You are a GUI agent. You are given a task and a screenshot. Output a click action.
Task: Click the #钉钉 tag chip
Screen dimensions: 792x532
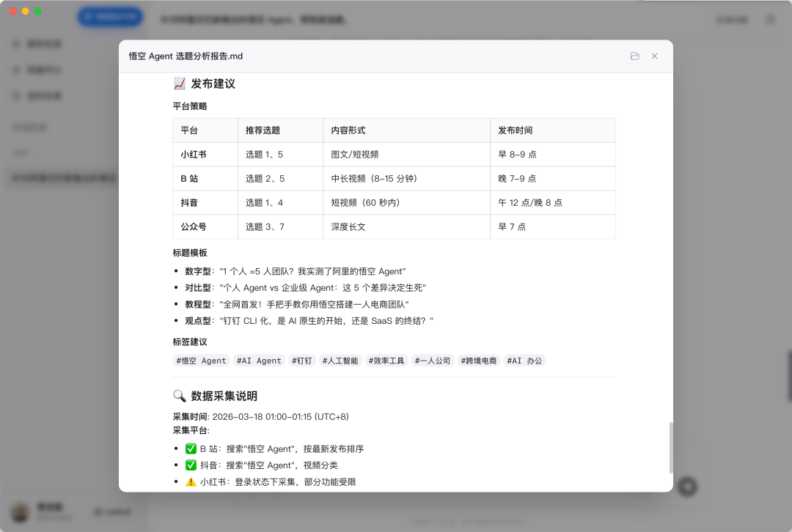tap(301, 361)
